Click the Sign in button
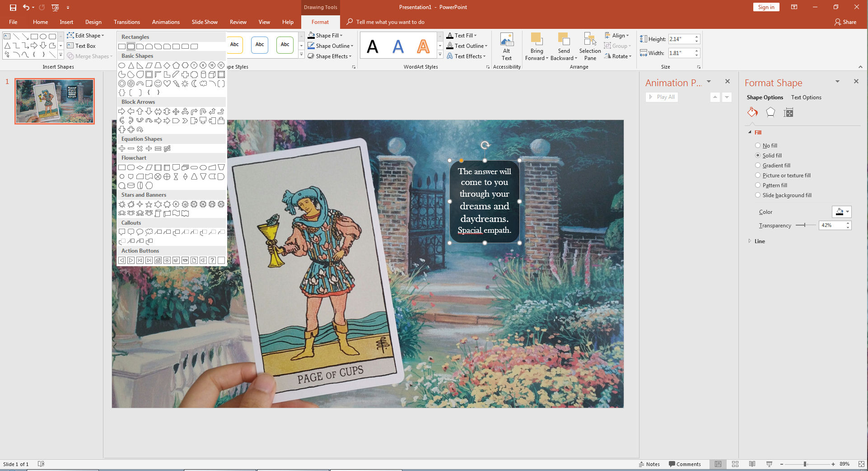Image resolution: width=868 pixels, height=471 pixels. 766,7
